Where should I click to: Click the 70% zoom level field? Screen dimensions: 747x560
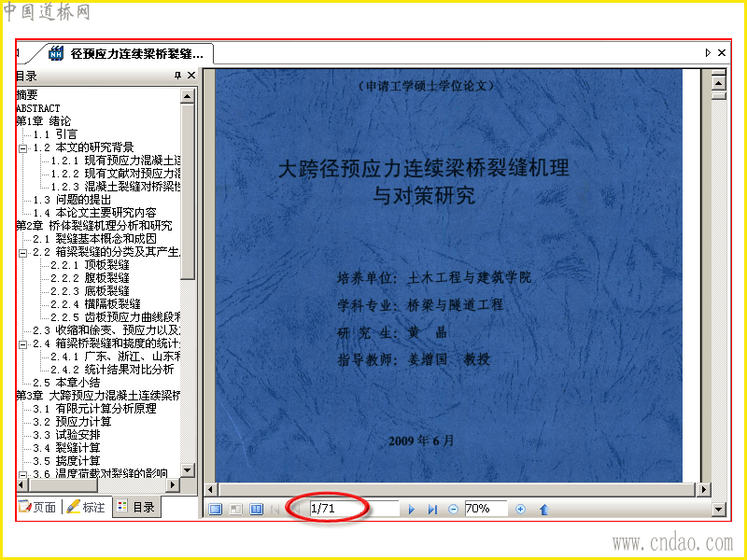coord(486,509)
